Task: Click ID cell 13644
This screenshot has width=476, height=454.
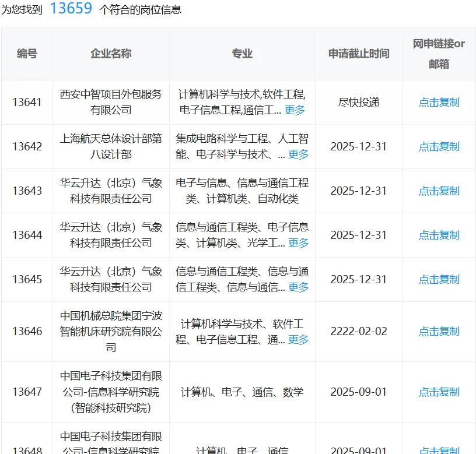Action: (27, 235)
